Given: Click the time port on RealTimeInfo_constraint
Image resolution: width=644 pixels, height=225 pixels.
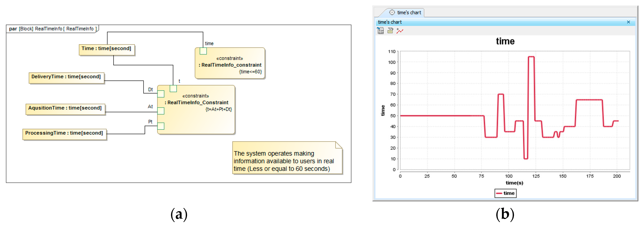Looking at the screenshot, I should [203, 51].
